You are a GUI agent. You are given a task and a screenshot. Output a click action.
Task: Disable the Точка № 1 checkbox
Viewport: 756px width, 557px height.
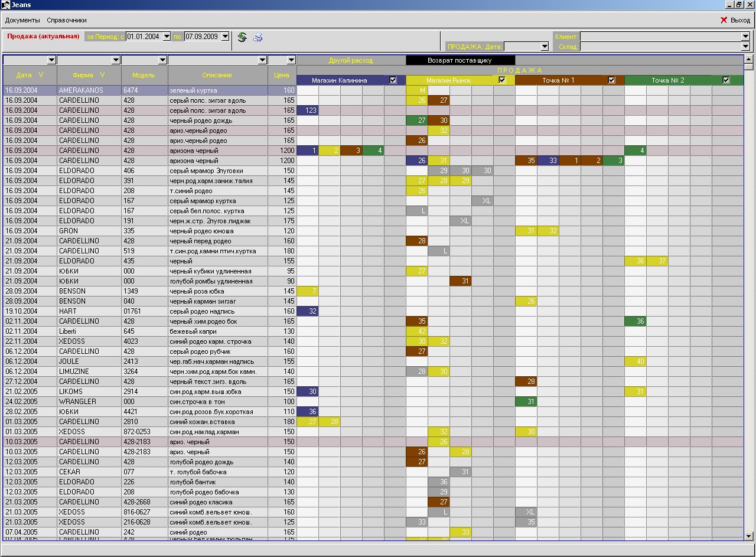click(x=612, y=80)
